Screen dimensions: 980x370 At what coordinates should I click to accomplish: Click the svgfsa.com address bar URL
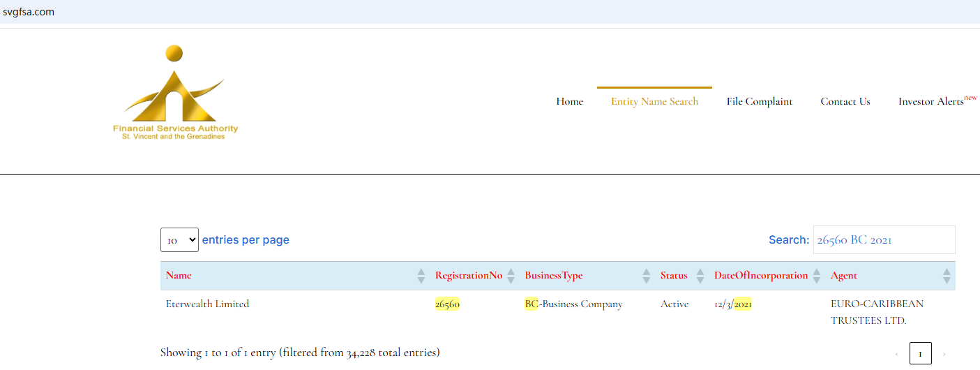pyautogui.click(x=29, y=12)
